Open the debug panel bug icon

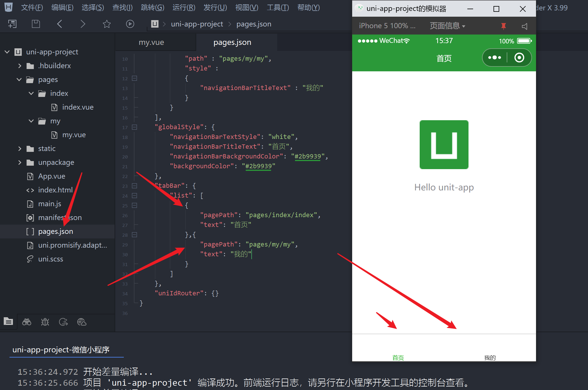pyautogui.click(x=45, y=322)
